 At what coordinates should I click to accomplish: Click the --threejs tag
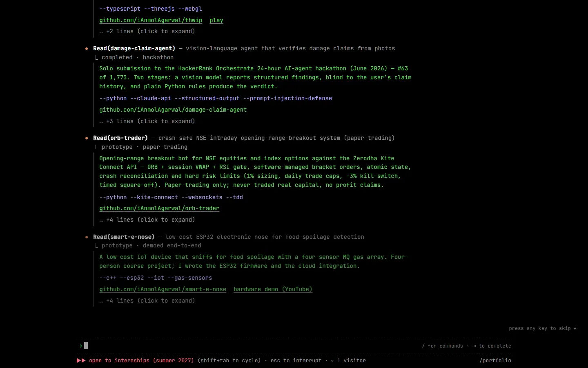point(159,9)
